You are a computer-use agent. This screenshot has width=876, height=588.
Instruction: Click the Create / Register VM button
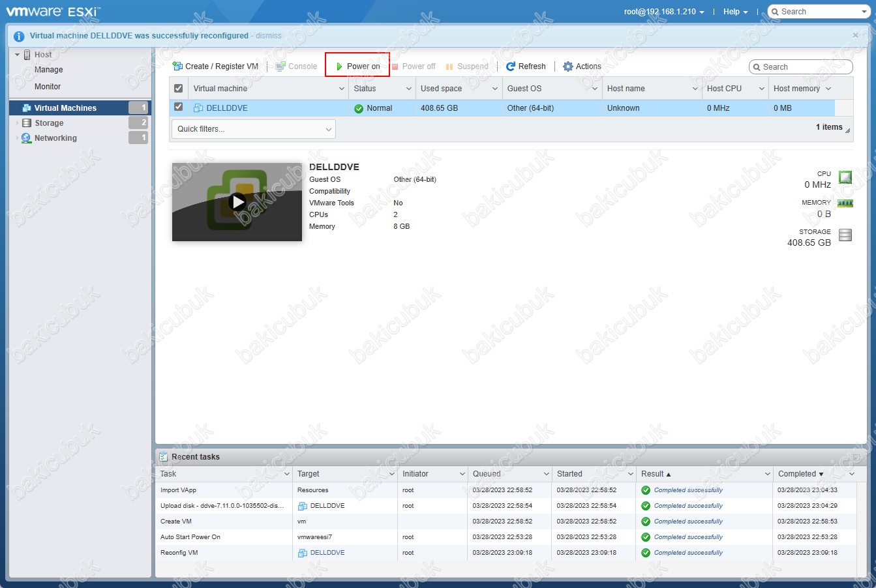point(215,66)
